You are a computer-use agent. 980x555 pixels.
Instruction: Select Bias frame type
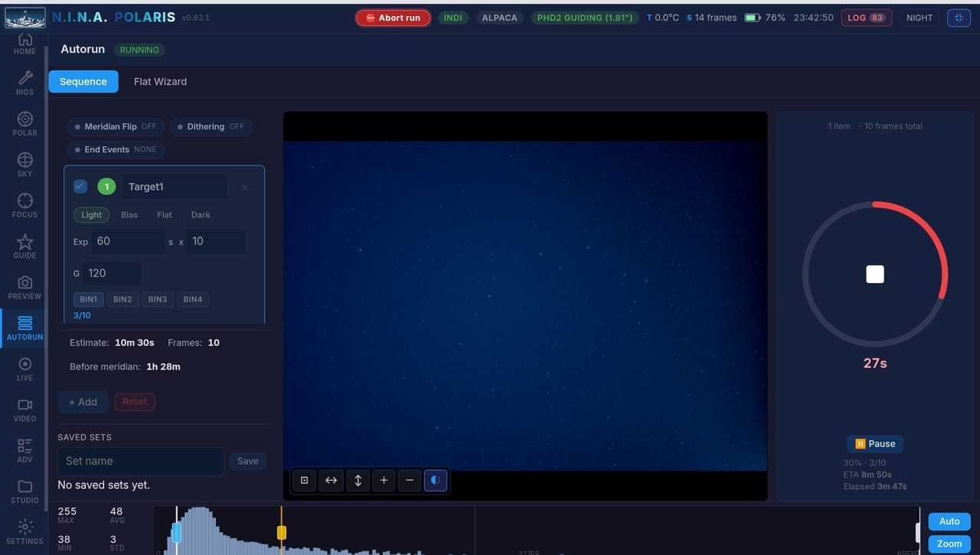click(129, 215)
